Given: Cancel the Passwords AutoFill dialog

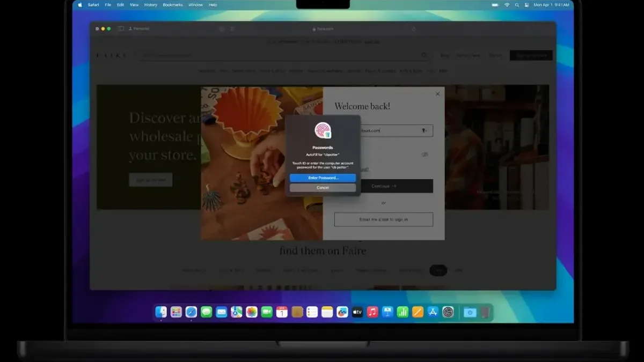Looking at the screenshot, I should coord(323,188).
